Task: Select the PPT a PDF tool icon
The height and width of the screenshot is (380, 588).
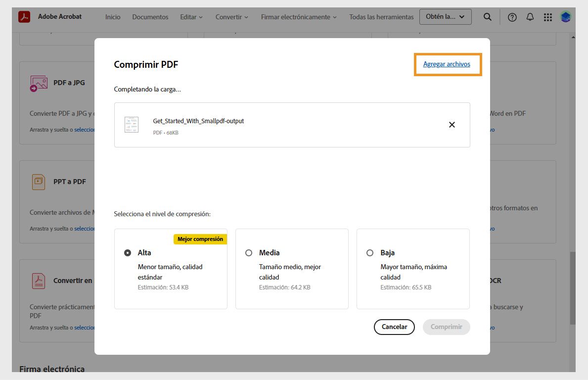Action: point(38,181)
